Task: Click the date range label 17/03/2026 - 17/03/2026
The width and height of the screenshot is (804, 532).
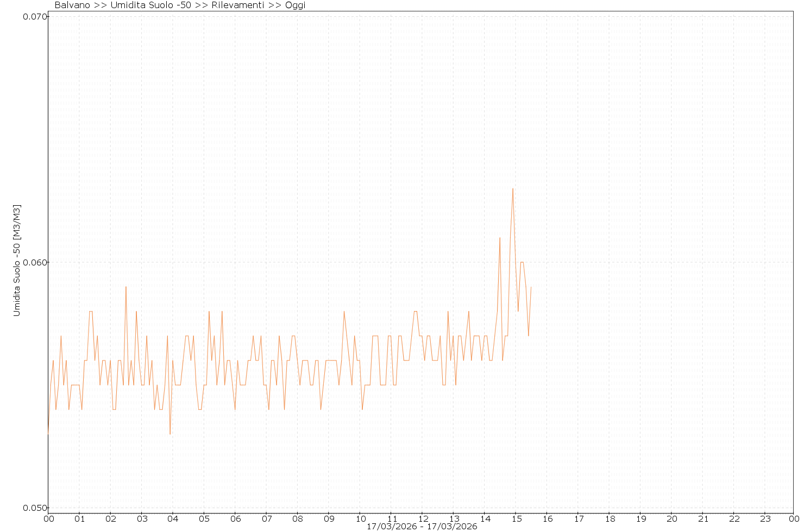Action: pos(422,527)
